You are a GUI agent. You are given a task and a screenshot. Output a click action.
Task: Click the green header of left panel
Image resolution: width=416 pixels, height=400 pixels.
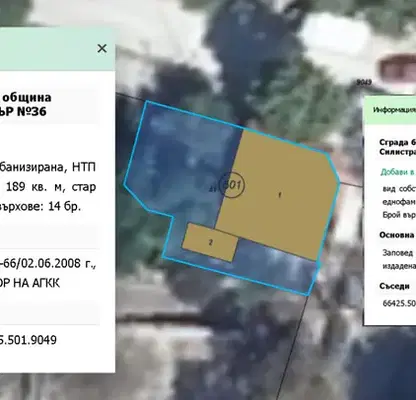57,49
